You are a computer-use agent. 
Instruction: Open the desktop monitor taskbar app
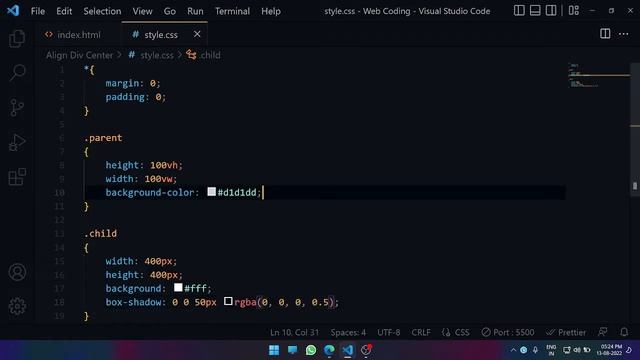(292, 350)
